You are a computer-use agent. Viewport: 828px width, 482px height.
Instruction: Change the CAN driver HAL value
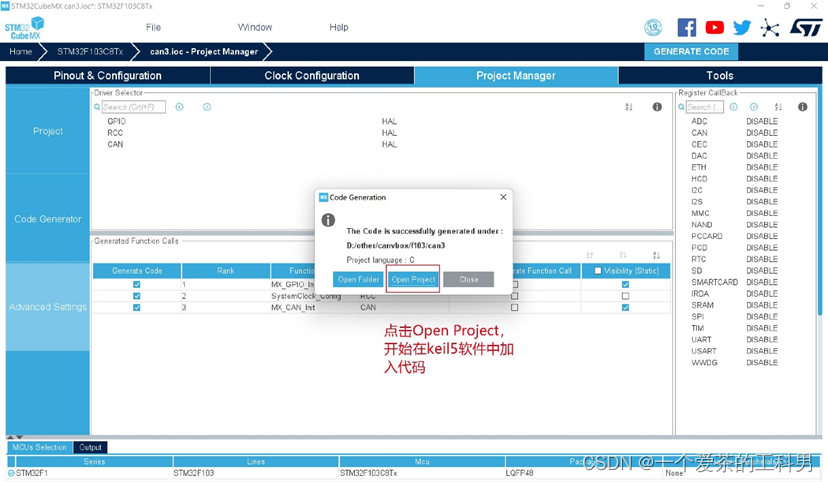click(389, 144)
